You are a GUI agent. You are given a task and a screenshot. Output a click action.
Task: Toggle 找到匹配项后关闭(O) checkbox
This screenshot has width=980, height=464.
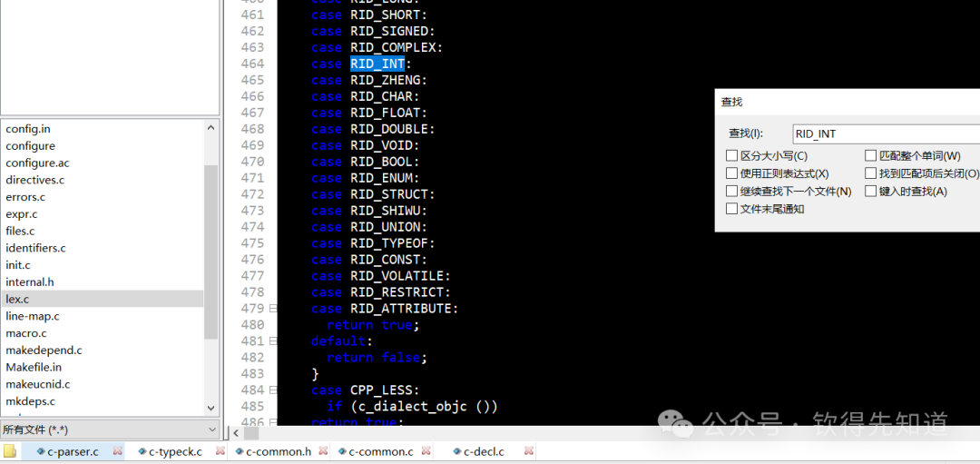coord(870,173)
